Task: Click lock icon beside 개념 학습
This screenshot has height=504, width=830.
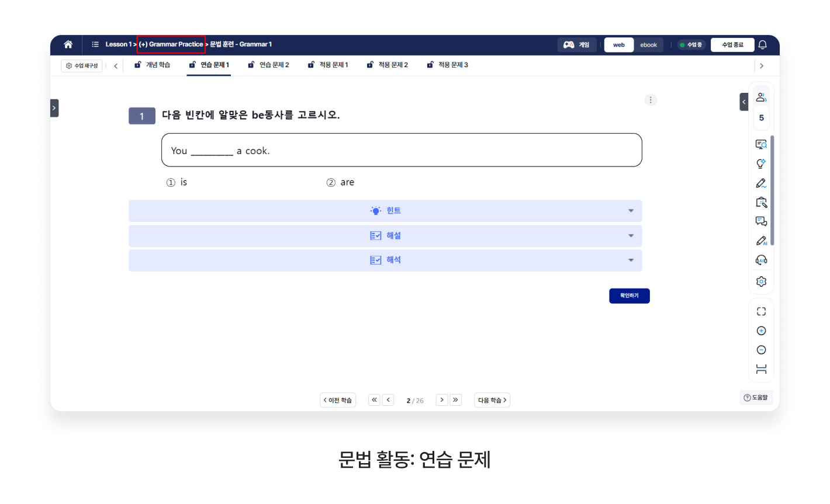Action: click(x=138, y=65)
